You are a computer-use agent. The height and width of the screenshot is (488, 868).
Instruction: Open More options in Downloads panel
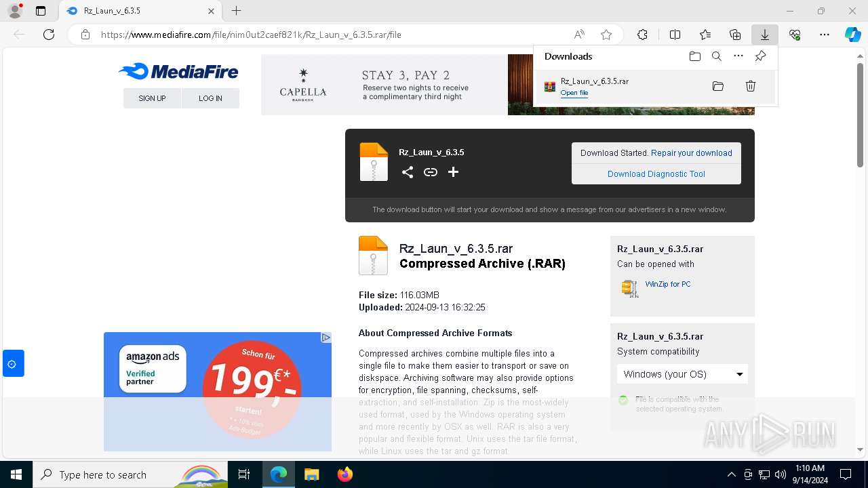click(x=738, y=56)
